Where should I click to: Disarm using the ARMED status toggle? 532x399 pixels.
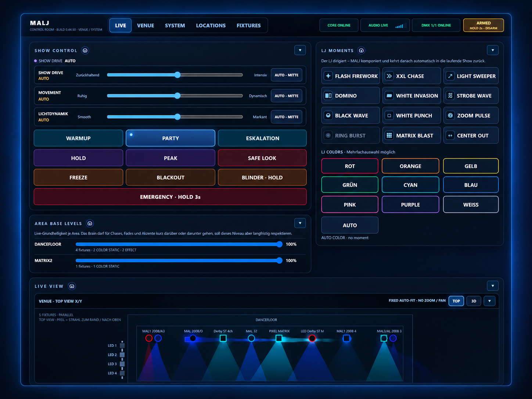tap(484, 25)
